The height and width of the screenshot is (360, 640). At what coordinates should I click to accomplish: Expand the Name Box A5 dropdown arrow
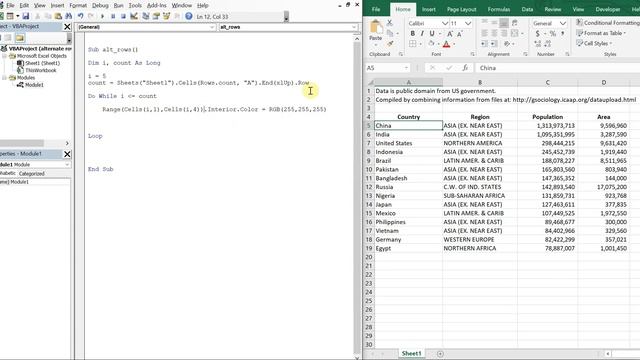[x=406, y=68]
